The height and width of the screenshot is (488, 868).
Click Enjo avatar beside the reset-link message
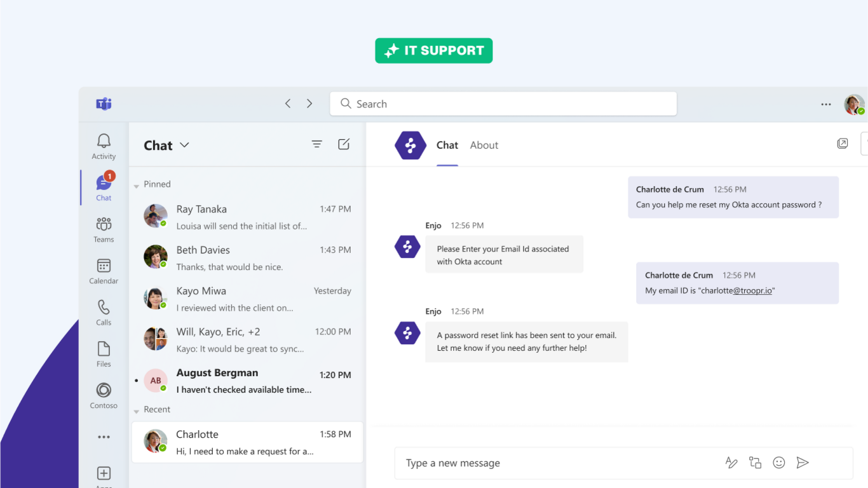tap(407, 333)
